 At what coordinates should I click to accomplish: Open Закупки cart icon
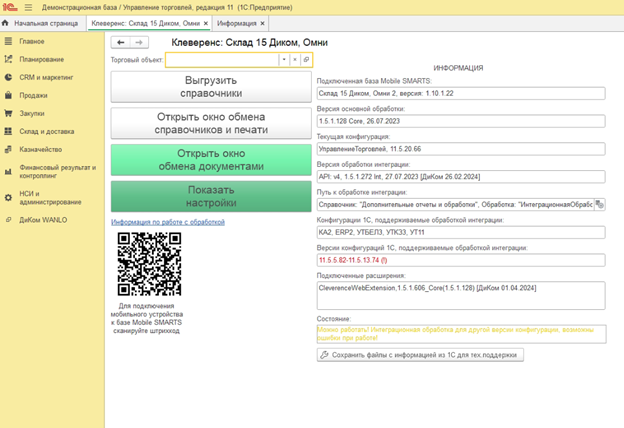point(8,113)
